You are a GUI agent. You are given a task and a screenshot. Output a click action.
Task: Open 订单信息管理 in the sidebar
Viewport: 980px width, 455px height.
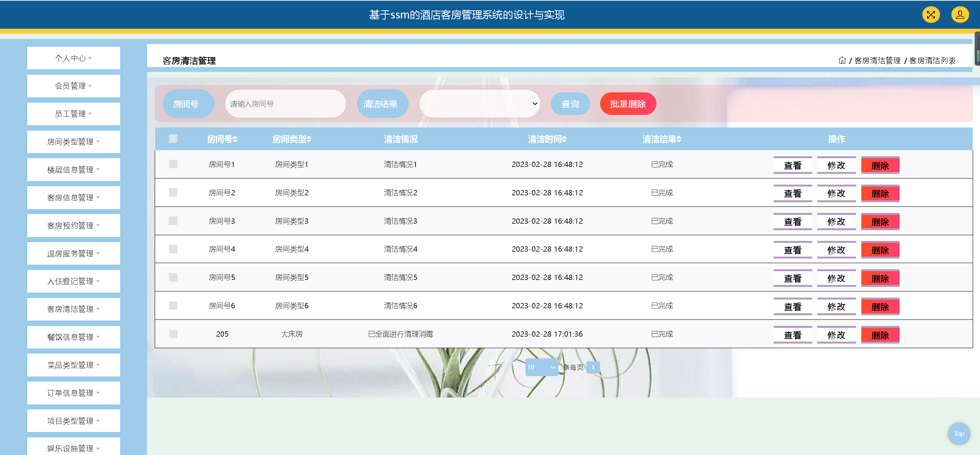74,393
